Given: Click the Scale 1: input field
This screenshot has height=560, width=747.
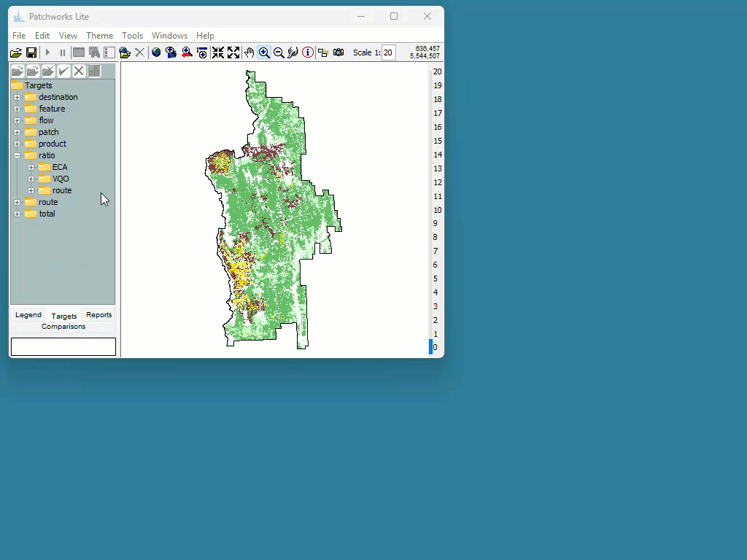Looking at the screenshot, I should tap(389, 52).
